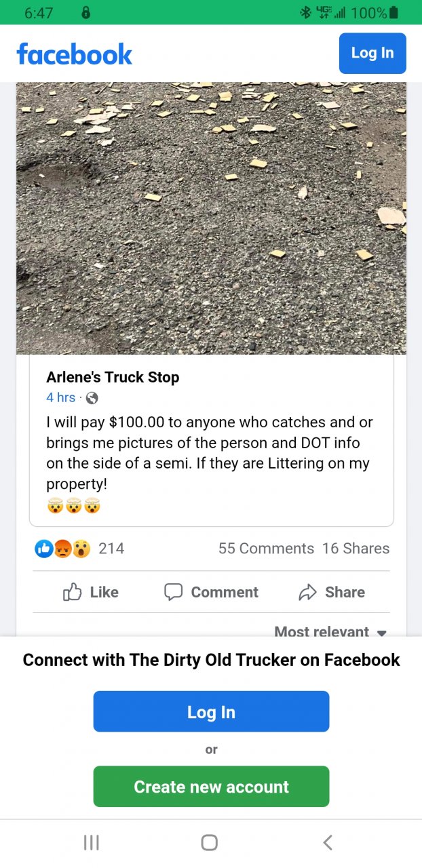Tap the Android back arrow

click(328, 842)
